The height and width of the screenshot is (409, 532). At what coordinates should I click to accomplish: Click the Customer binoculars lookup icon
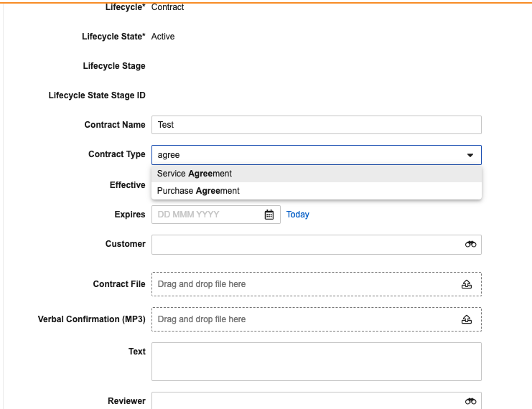click(470, 244)
